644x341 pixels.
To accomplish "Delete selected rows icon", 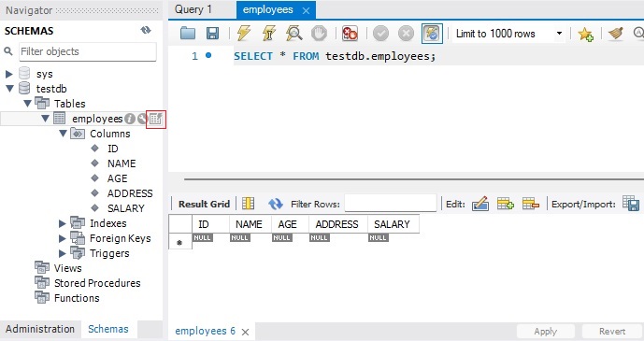I will pyautogui.click(x=530, y=204).
